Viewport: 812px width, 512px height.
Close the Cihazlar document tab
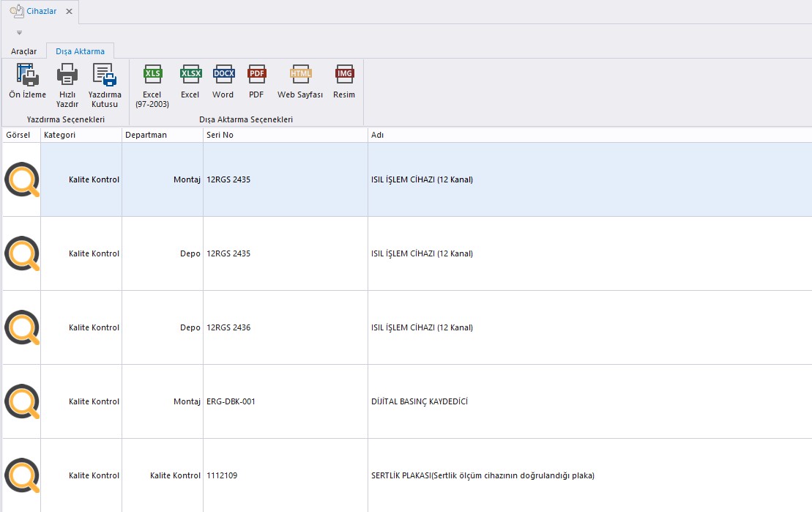coord(69,12)
